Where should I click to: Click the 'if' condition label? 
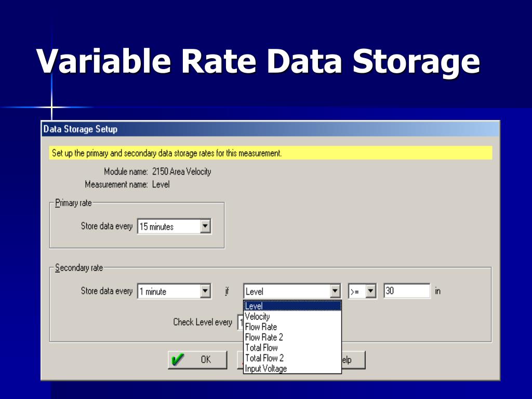(227, 291)
